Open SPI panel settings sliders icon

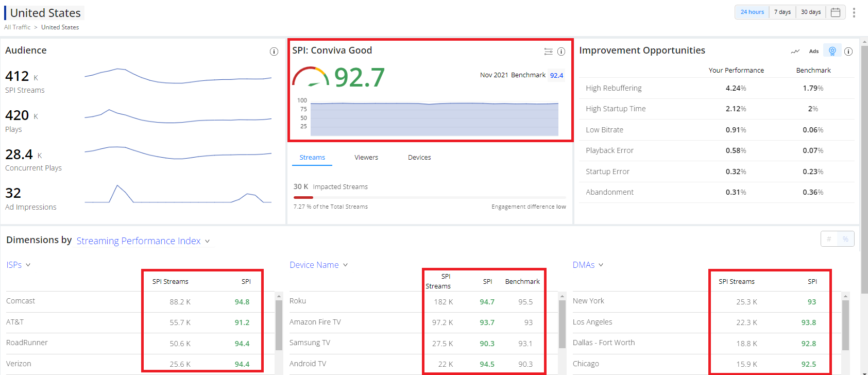548,52
